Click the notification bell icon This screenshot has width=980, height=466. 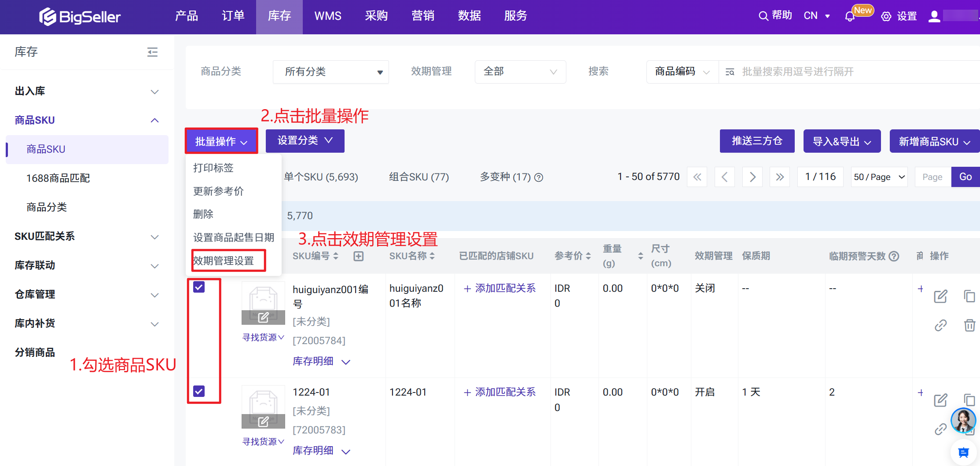coord(850,17)
